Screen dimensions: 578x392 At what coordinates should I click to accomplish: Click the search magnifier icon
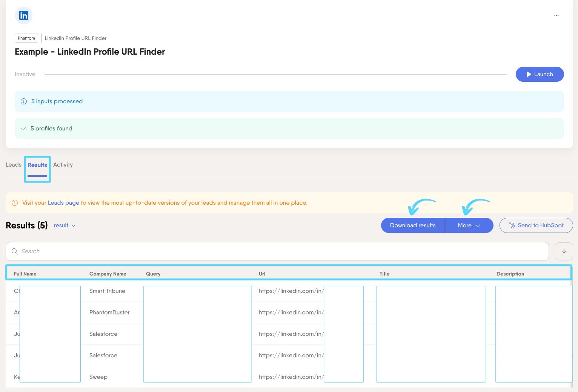(15, 251)
